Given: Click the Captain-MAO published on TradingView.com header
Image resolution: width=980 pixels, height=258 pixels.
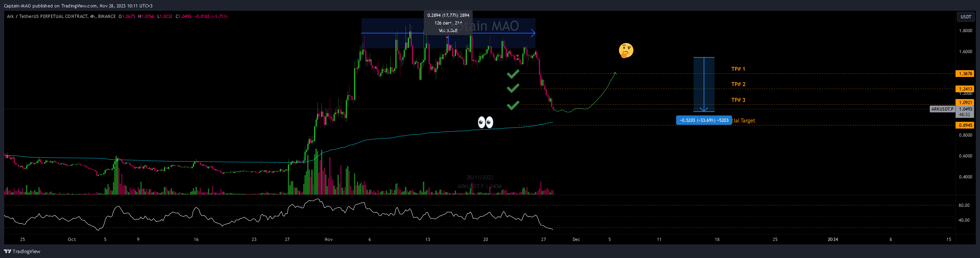Looking at the screenshot, I should [x=78, y=6].
